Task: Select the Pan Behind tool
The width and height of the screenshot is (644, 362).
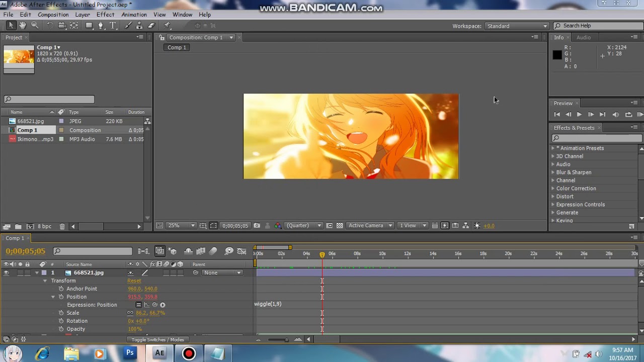Action: [x=74, y=26]
